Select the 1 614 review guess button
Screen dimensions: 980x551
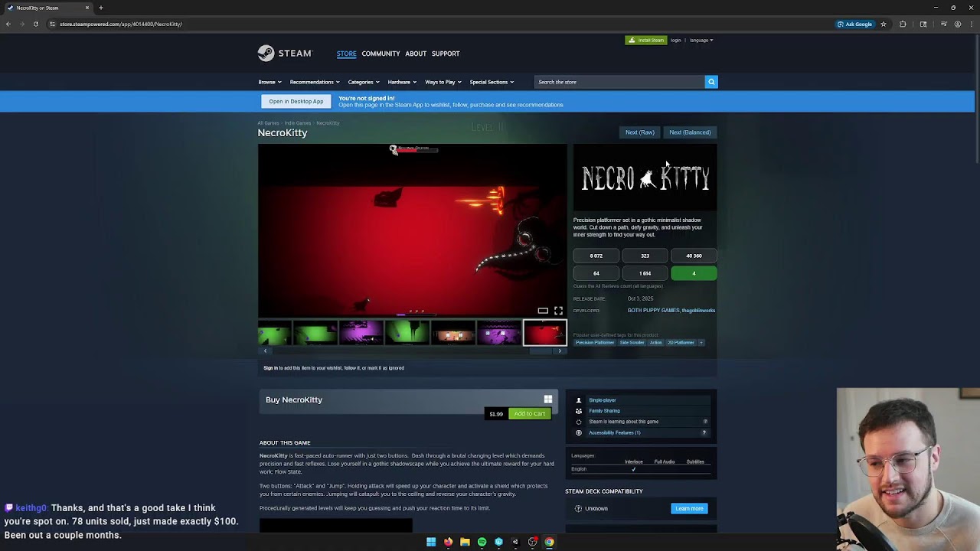(x=645, y=273)
